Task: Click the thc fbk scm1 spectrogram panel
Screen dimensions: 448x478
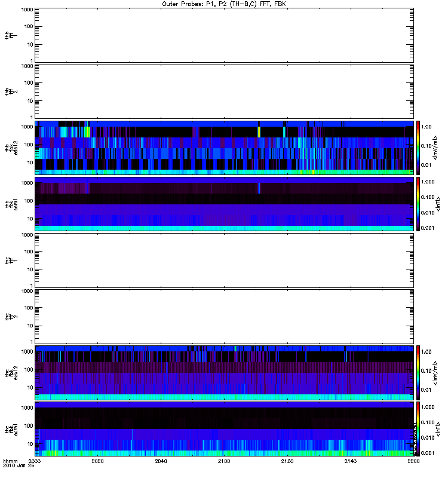Action: 225,429
